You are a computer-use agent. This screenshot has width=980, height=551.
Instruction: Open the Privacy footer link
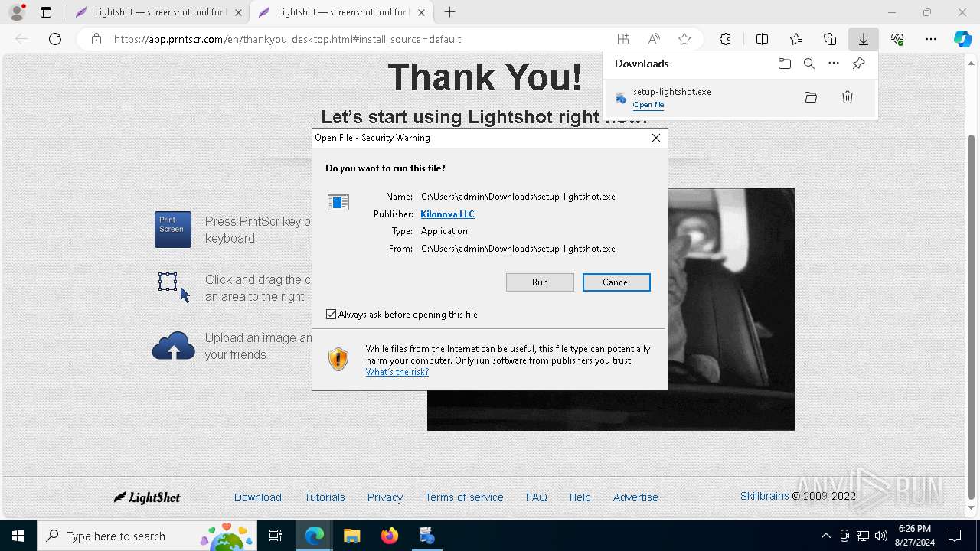click(385, 497)
